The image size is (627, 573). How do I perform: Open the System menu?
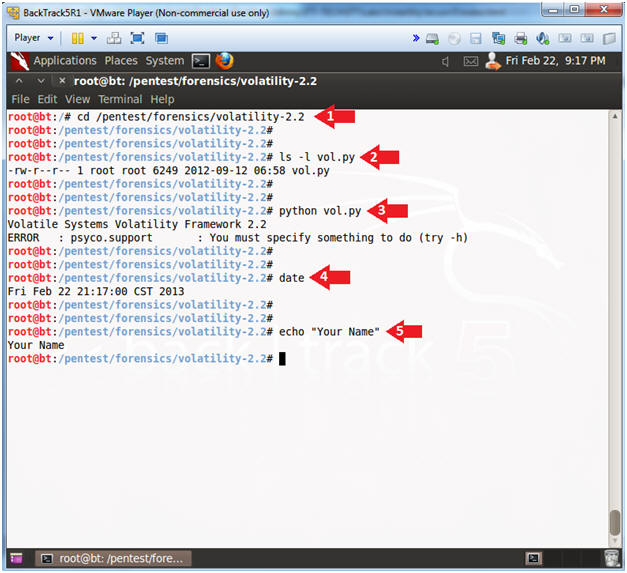(165, 61)
